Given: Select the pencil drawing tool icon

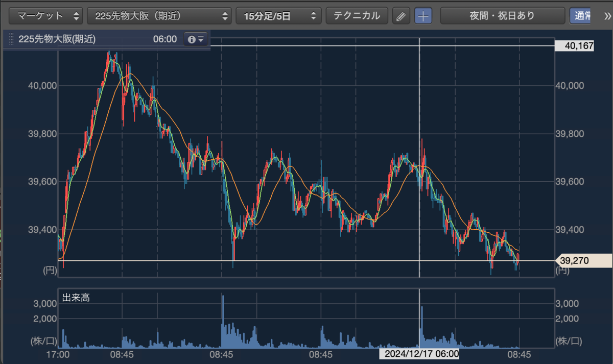Looking at the screenshot, I should [x=401, y=16].
